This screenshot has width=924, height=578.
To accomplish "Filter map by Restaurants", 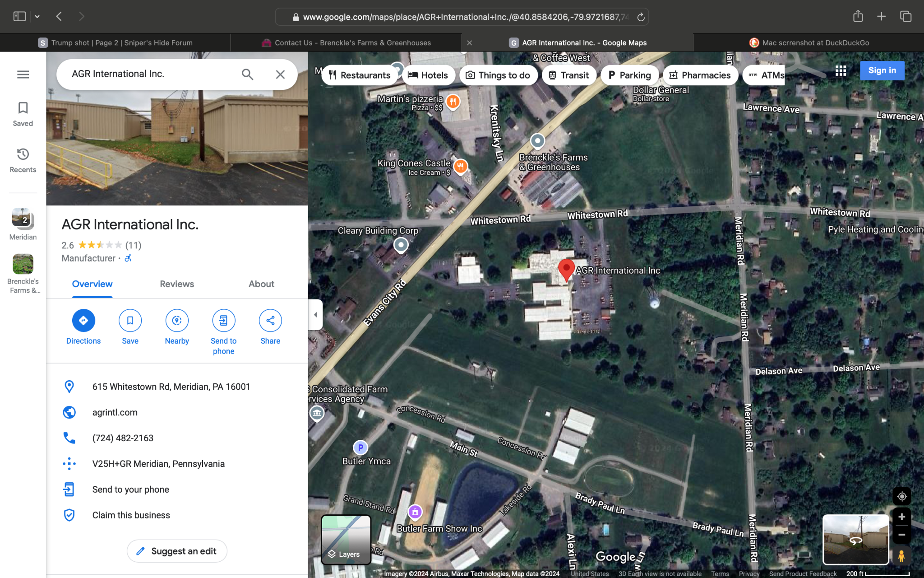I will 360,75.
